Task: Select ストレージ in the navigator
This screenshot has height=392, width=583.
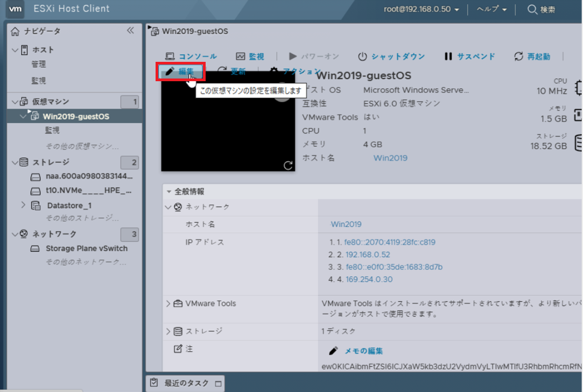Action: pos(51,162)
